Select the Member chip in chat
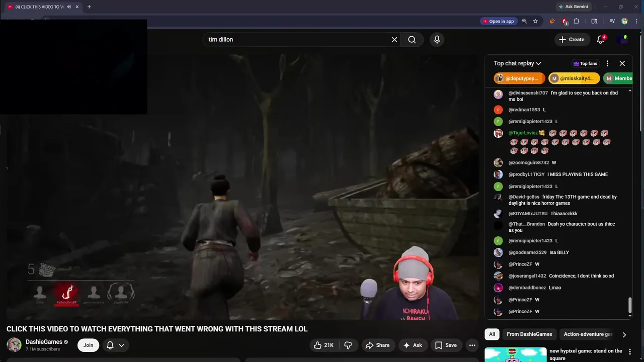 coord(618,78)
